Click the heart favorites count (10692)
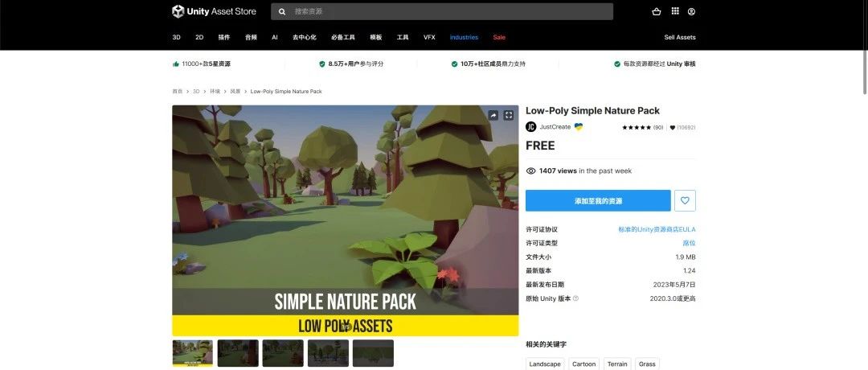The width and height of the screenshot is (868, 370). coord(682,127)
